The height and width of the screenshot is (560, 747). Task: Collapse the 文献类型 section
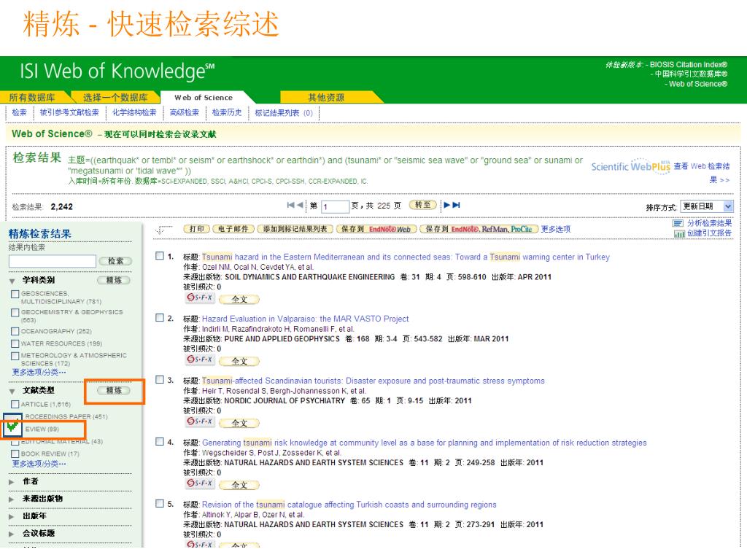(12, 392)
